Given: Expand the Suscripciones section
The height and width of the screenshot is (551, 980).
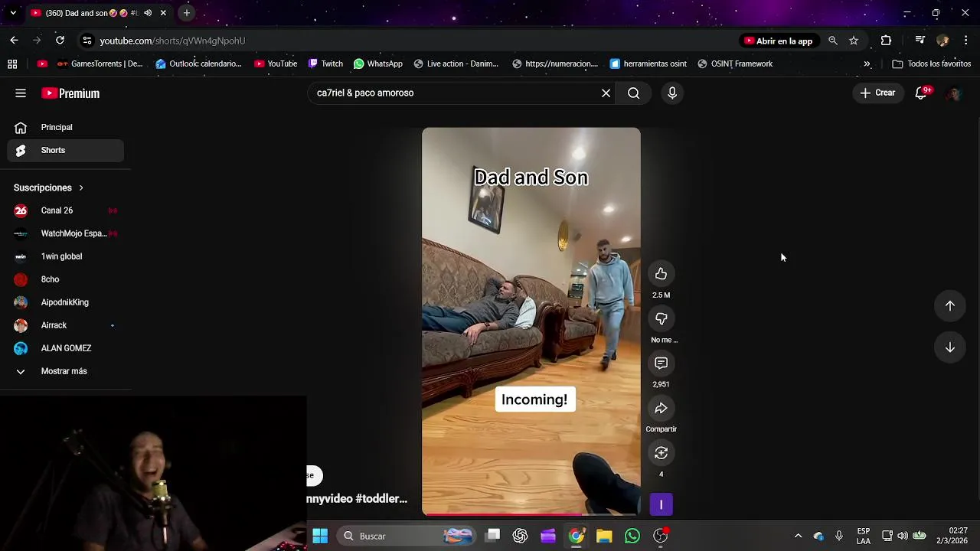Looking at the screenshot, I should [x=49, y=187].
